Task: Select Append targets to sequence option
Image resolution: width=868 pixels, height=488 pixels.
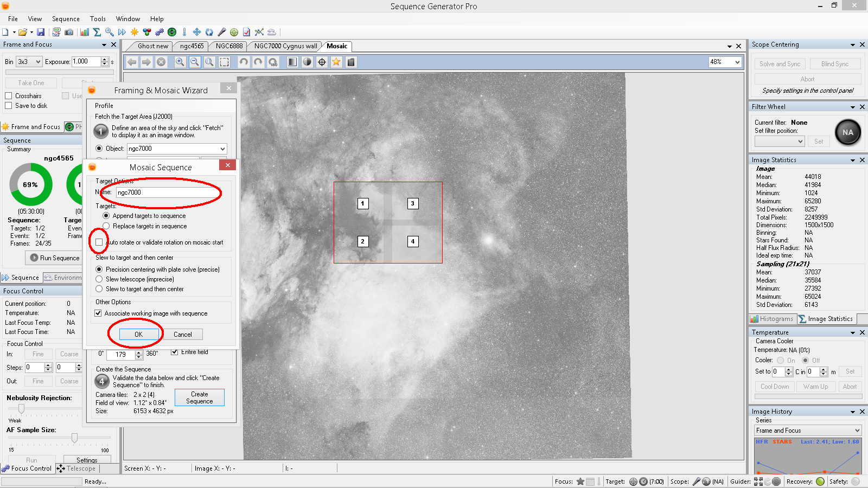Action: tap(106, 216)
